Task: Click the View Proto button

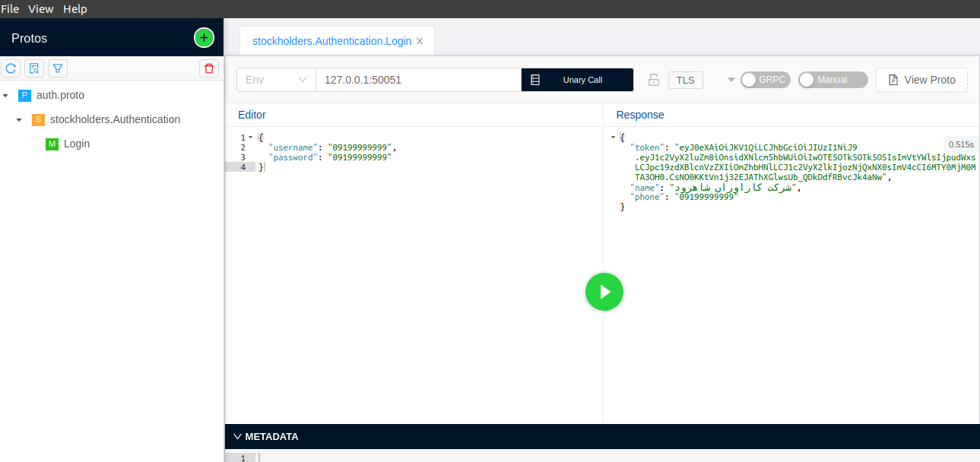Action: click(921, 80)
